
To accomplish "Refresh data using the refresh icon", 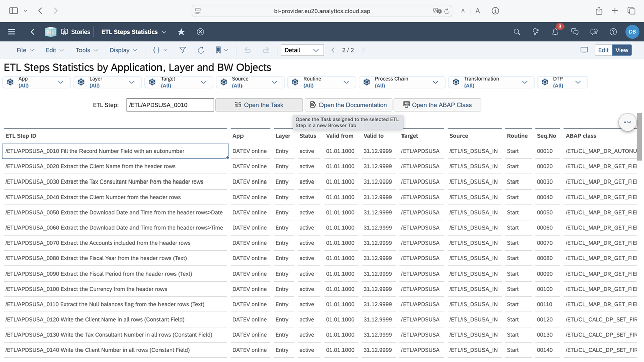I will pos(201,50).
